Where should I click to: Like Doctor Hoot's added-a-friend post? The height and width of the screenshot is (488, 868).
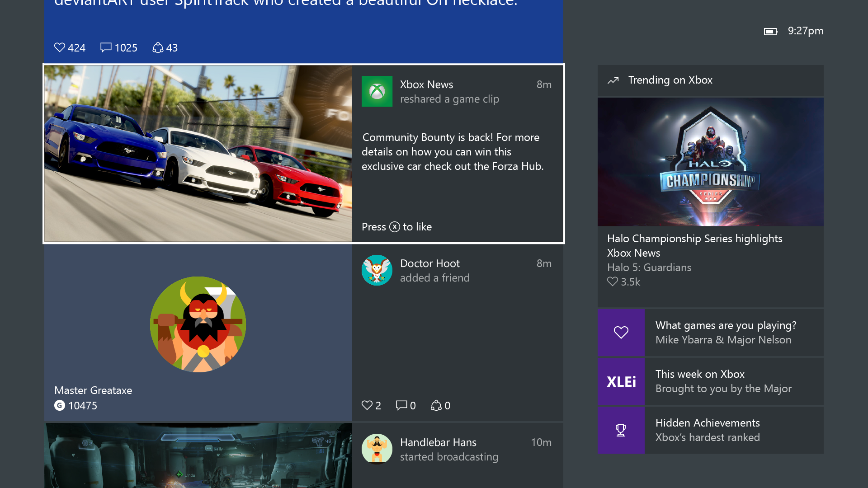tap(367, 405)
